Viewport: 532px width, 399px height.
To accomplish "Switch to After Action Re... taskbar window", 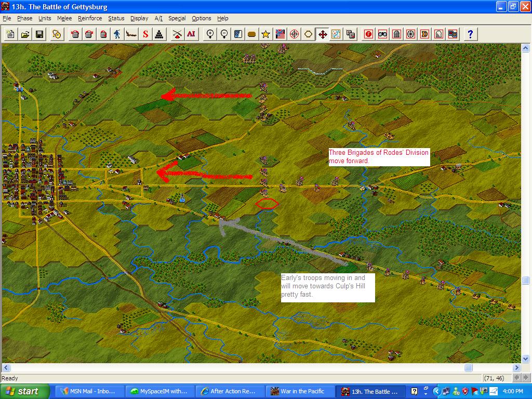I will coord(229,392).
